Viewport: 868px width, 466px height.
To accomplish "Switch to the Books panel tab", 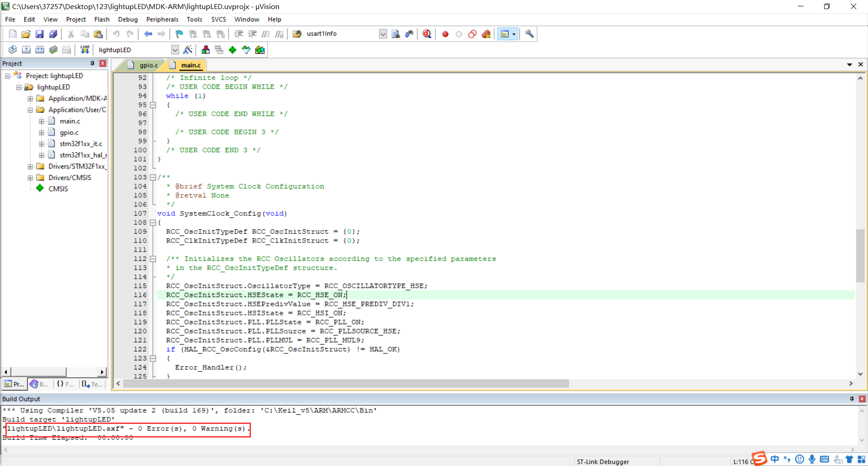I will click(39, 384).
